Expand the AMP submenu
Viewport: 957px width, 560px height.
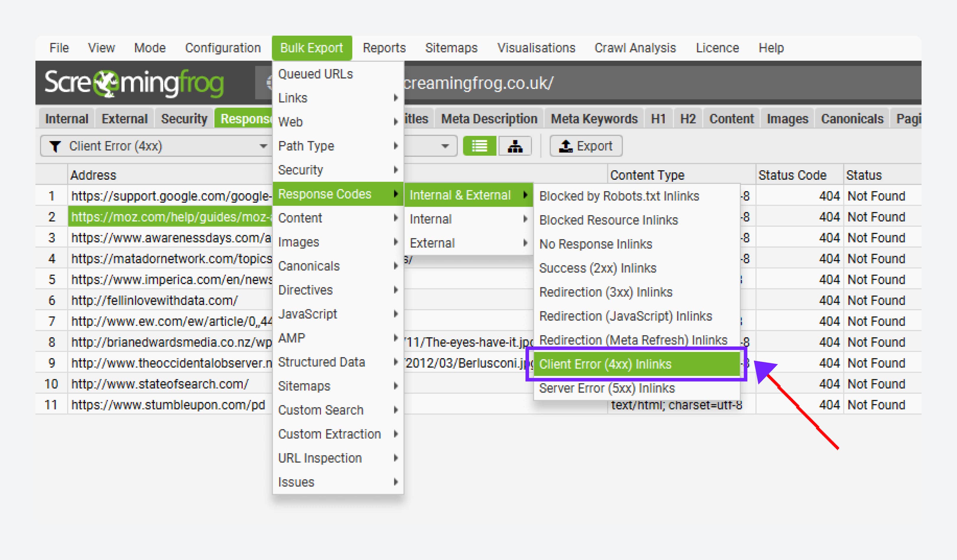pyautogui.click(x=338, y=338)
